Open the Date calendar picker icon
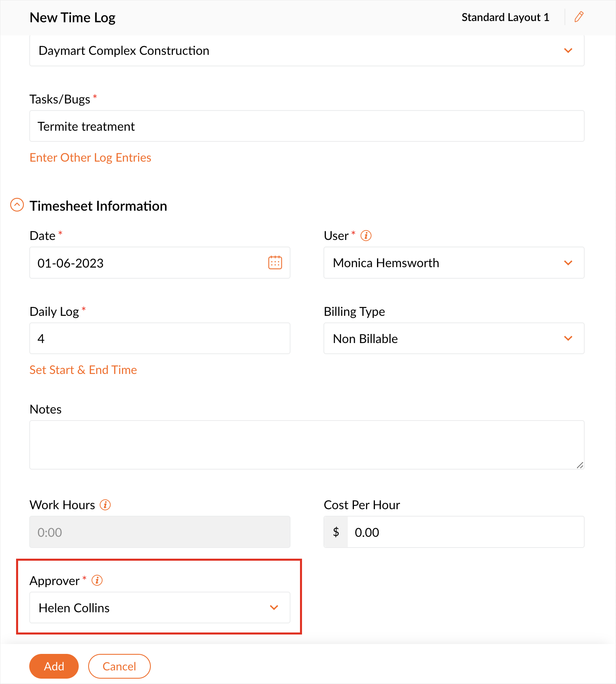616x684 pixels. tap(275, 263)
